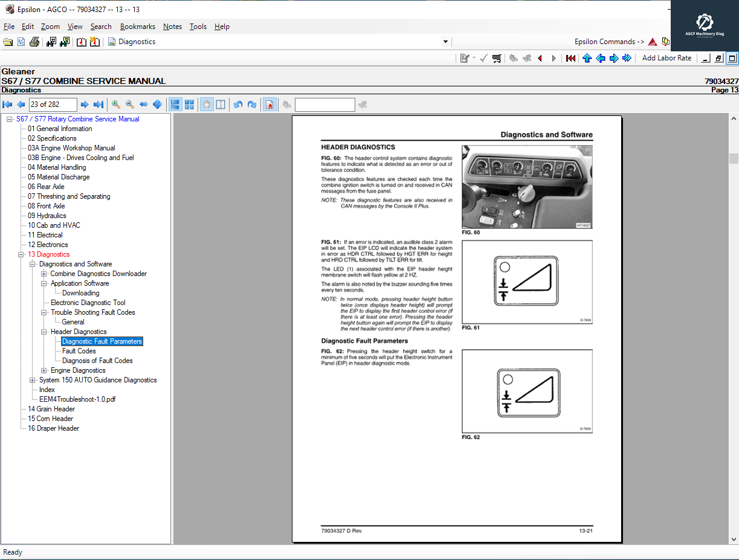The height and width of the screenshot is (560, 739).
Task: Click the page number input field
Action: tap(53, 105)
